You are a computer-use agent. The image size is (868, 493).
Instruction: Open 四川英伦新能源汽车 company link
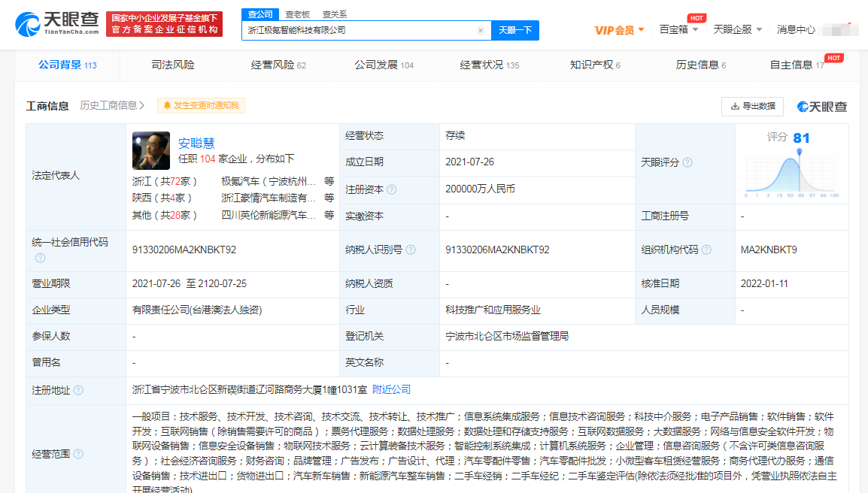pos(269,215)
